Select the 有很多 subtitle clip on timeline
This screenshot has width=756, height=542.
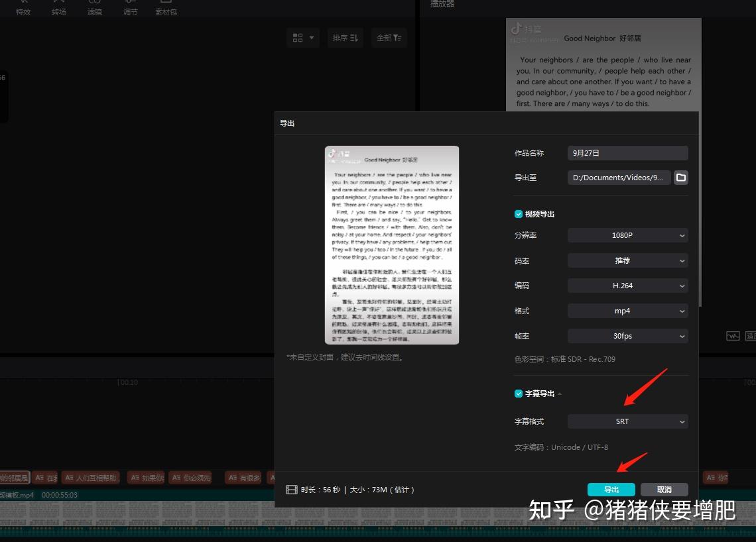pos(244,478)
